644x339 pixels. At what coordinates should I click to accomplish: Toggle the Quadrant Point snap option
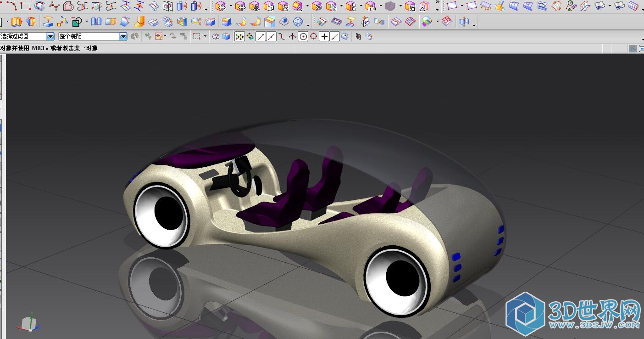[x=314, y=36]
